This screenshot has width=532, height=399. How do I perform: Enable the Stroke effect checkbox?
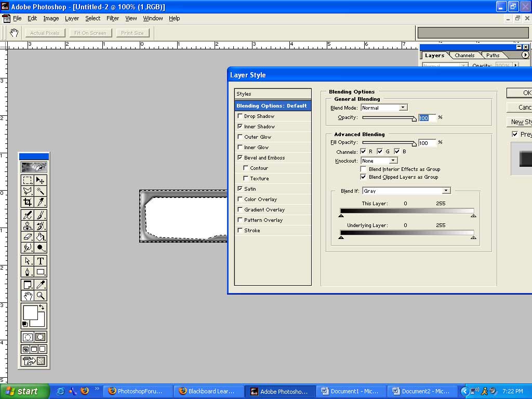[x=240, y=231]
